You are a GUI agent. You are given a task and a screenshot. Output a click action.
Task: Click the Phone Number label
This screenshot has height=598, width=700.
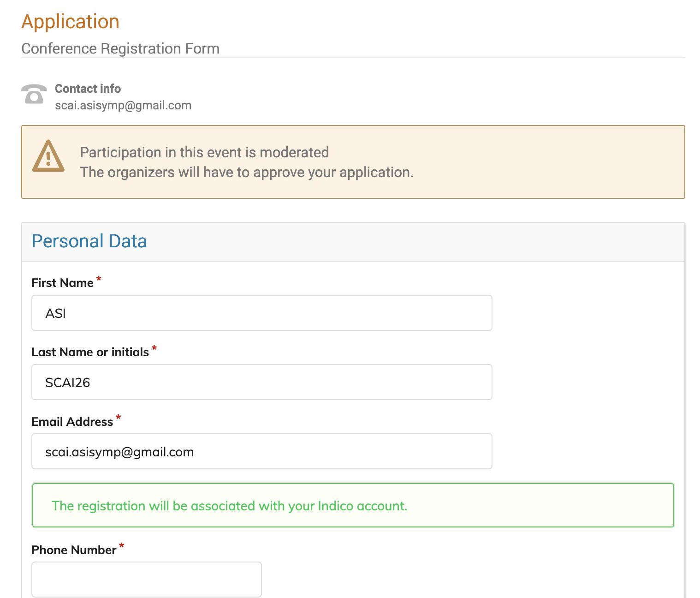click(74, 550)
